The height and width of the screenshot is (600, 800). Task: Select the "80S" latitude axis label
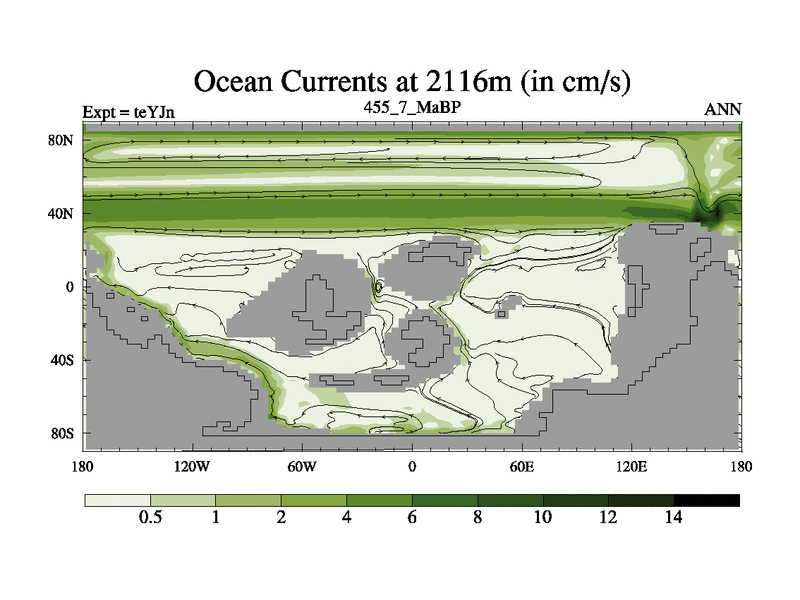point(63,433)
